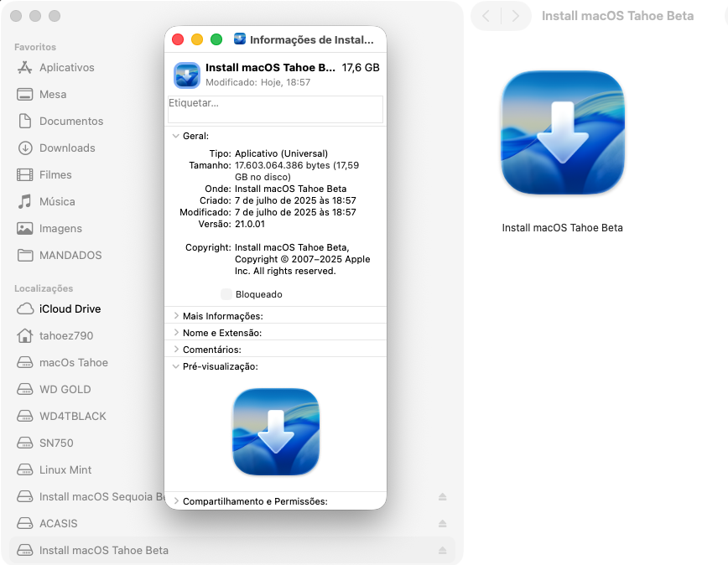Eject Install macOS Sequoia volume
Screen dimensions: 728x565
[443, 497]
